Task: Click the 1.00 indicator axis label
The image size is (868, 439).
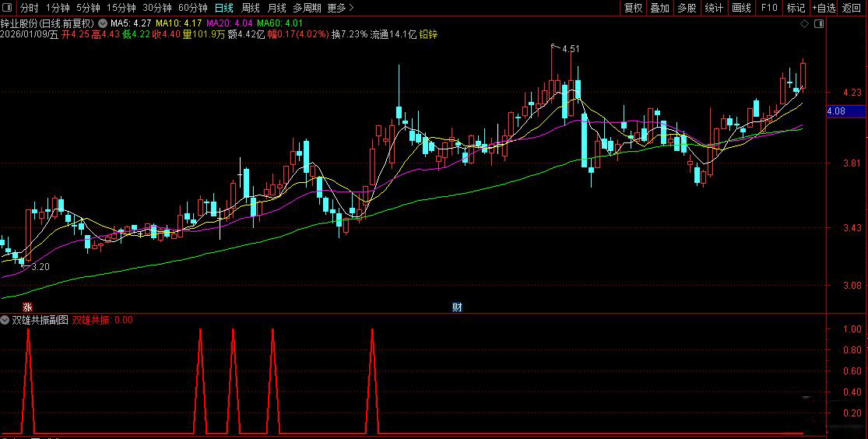Action: tap(852, 328)
